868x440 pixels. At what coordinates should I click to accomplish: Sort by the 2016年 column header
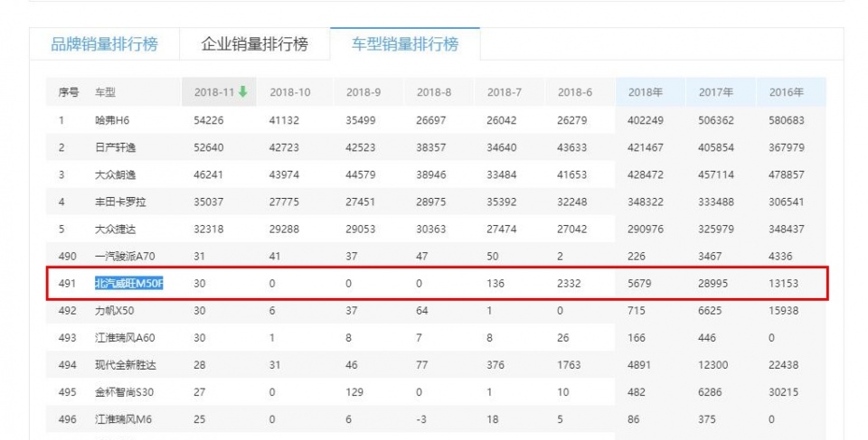786,92
